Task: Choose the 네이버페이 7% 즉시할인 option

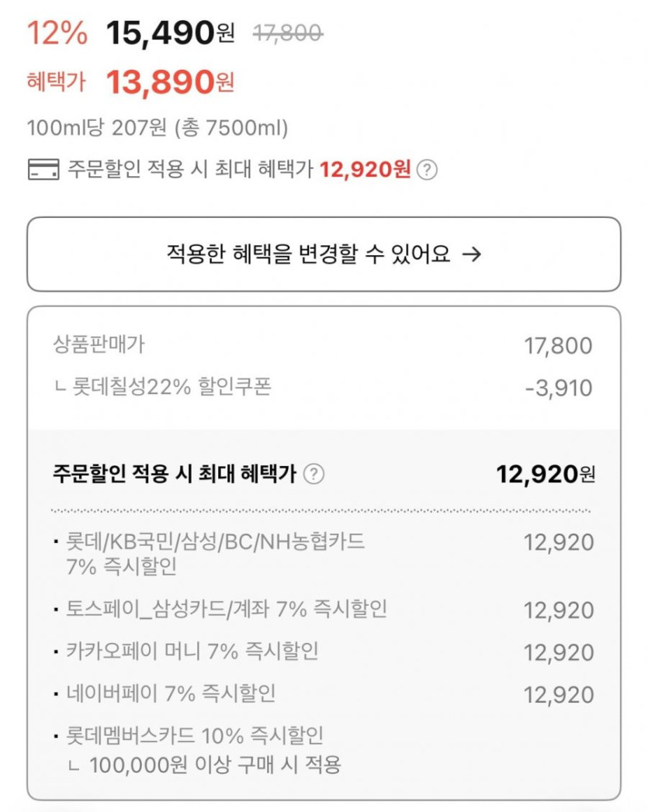Action: coord(170,693)
